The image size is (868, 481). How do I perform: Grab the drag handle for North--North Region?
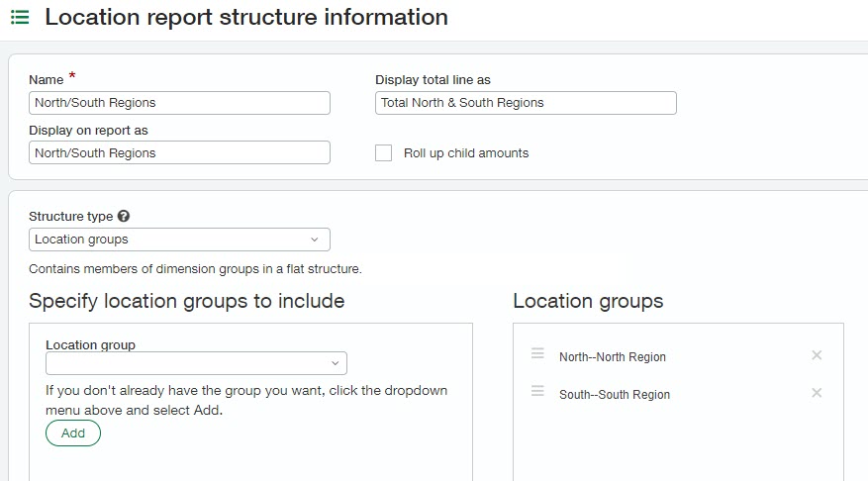(x=537, y=354)
